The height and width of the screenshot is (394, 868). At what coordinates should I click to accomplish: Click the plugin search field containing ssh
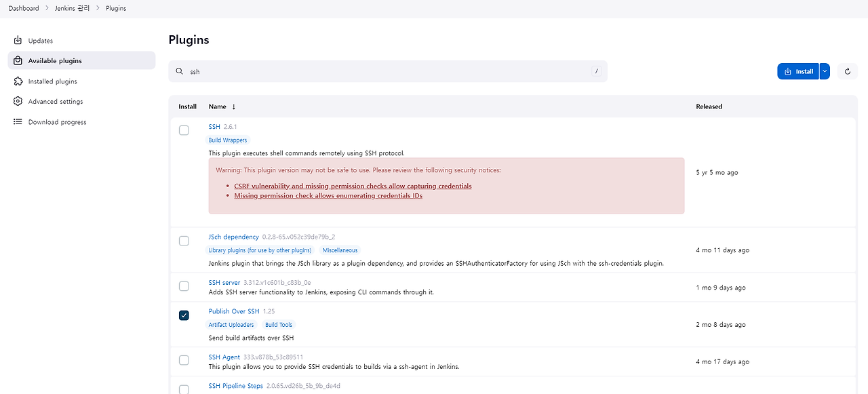[x=388, y=71]
